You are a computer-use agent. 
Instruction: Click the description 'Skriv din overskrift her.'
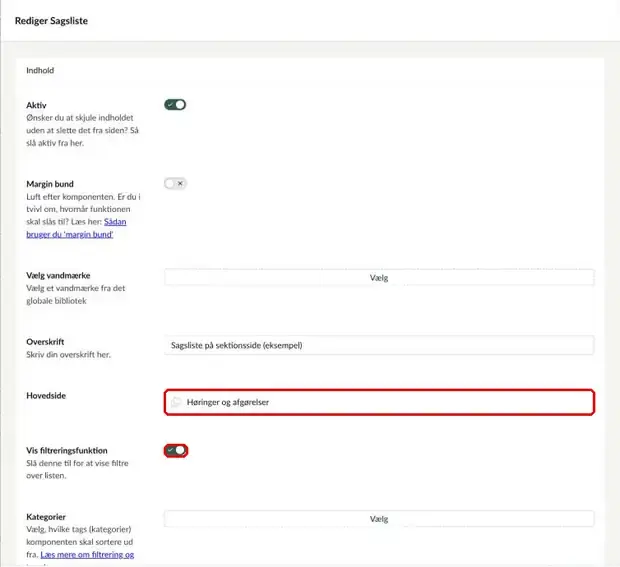(68, 355)
